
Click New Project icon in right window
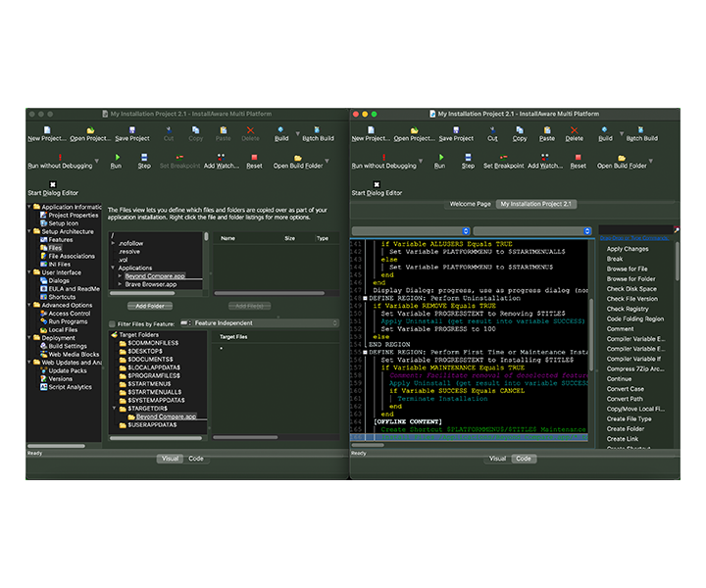click(371, 130)
